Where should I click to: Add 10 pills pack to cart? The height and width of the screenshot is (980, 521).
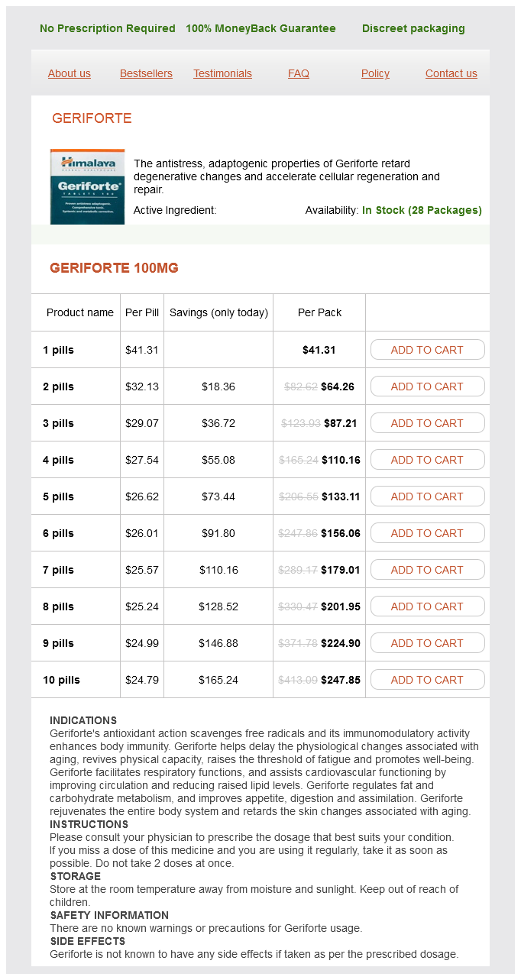pos(427,680)
